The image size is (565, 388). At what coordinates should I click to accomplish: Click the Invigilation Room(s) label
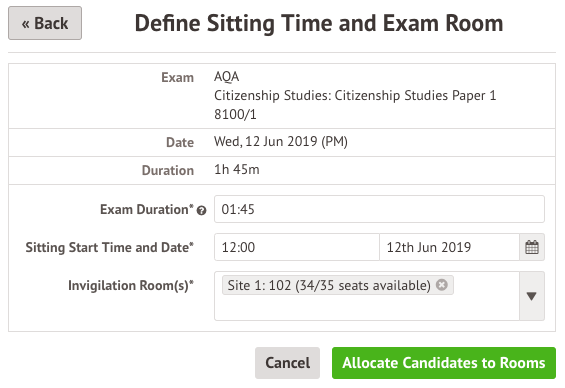coord(131,285)
